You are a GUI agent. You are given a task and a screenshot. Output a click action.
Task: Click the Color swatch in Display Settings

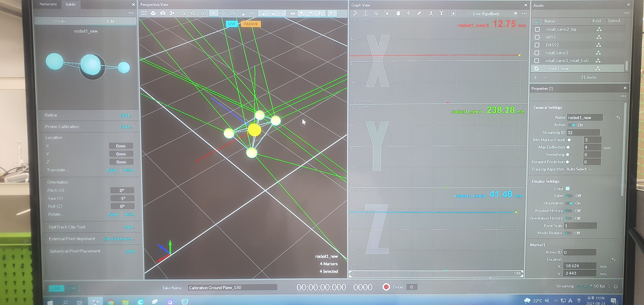567,189
